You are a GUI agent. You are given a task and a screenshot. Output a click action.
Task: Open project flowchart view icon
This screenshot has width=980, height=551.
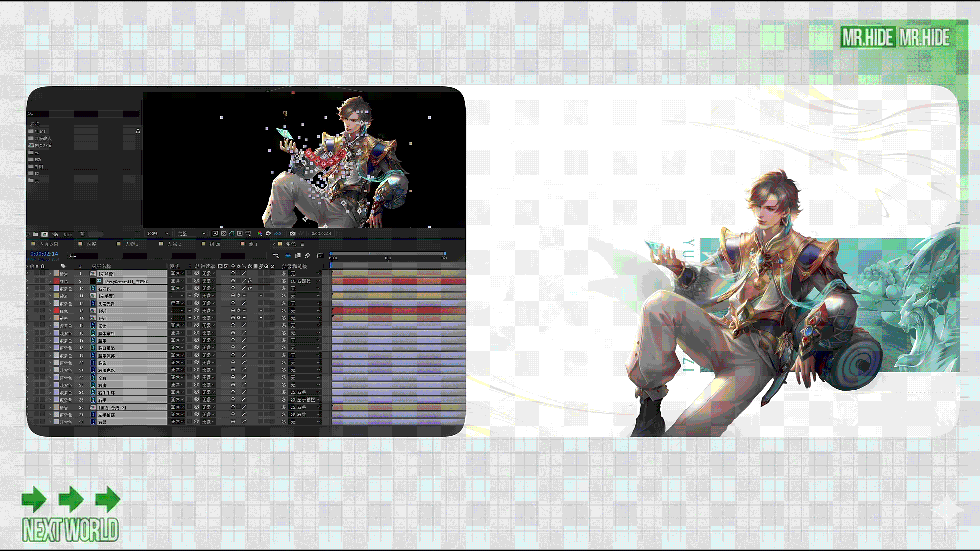pyautogui.click(x=138, y=131)
